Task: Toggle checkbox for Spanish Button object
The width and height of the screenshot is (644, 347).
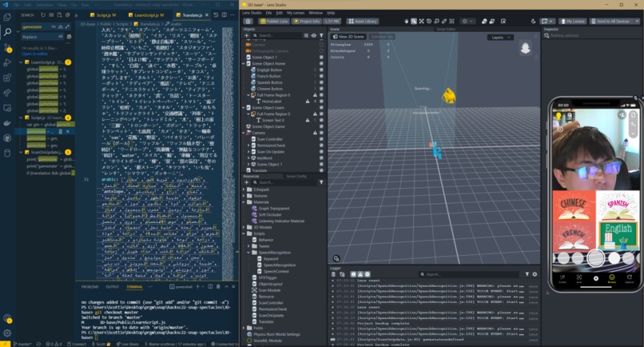Action: click(x=321, y=82)
